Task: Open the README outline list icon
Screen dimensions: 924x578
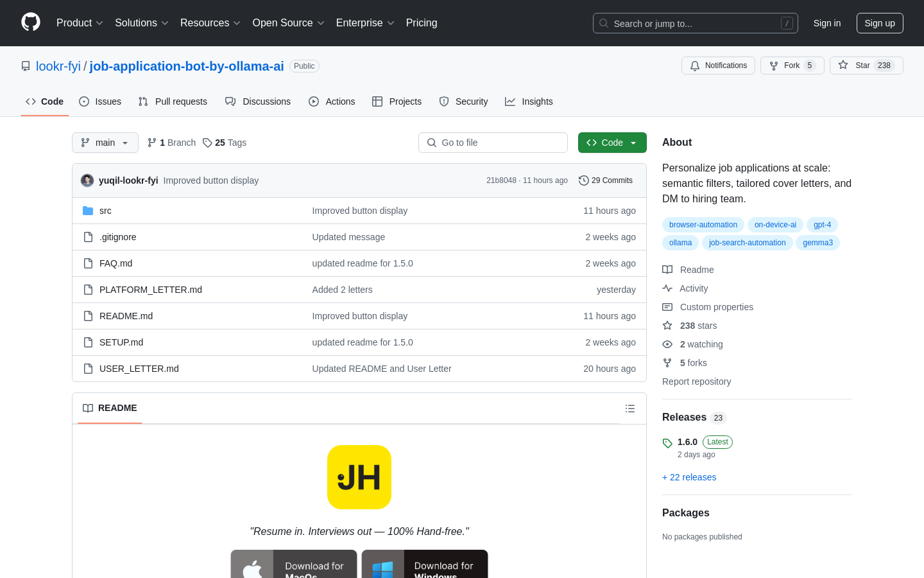Action: (630, 408)
